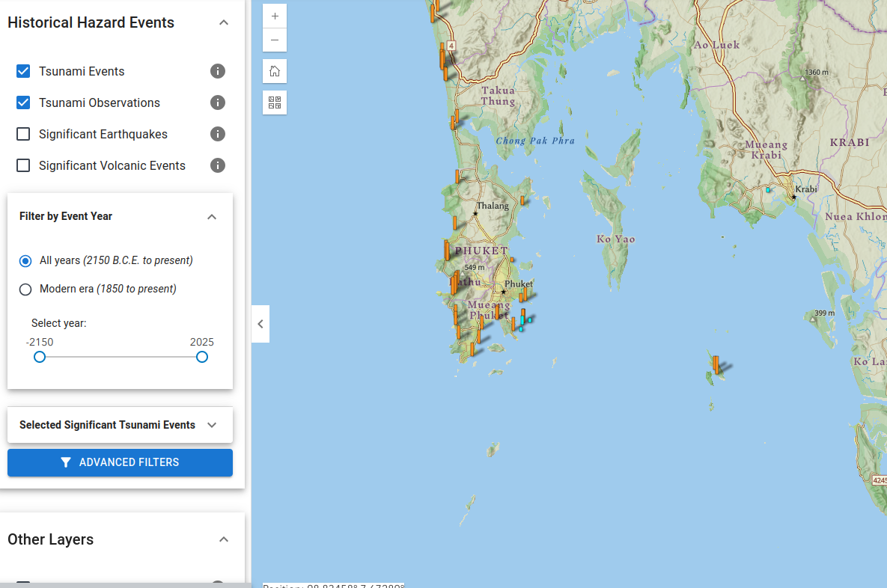Viewport: 887px width, 588px height.
Task: Open the Advanced Filters button
Action: (x=120, y=462)
